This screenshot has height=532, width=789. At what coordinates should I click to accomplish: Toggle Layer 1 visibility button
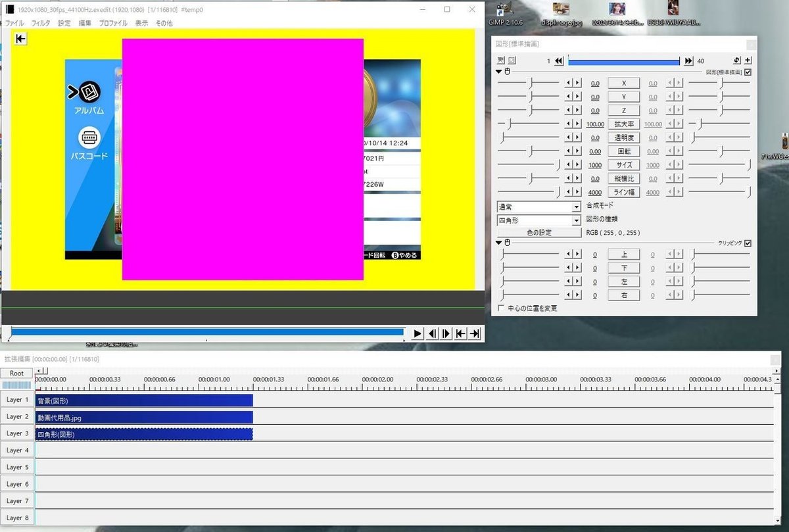click(17, 400)
